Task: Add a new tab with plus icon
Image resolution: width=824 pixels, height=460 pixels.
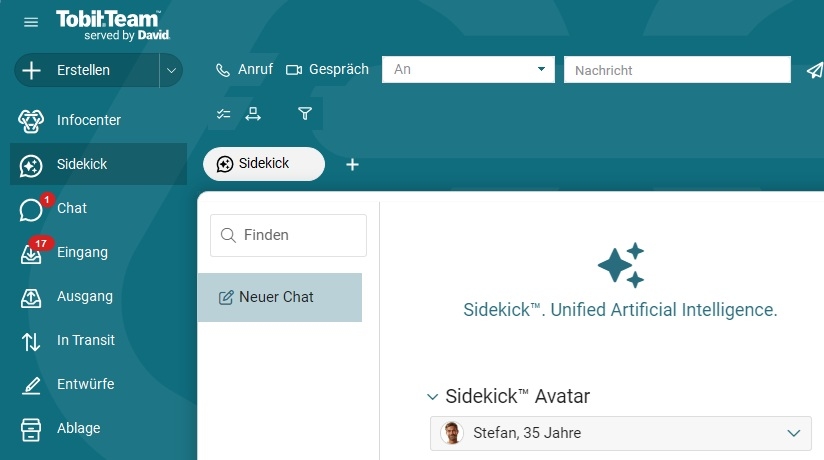Action: (x=352, y=165)
